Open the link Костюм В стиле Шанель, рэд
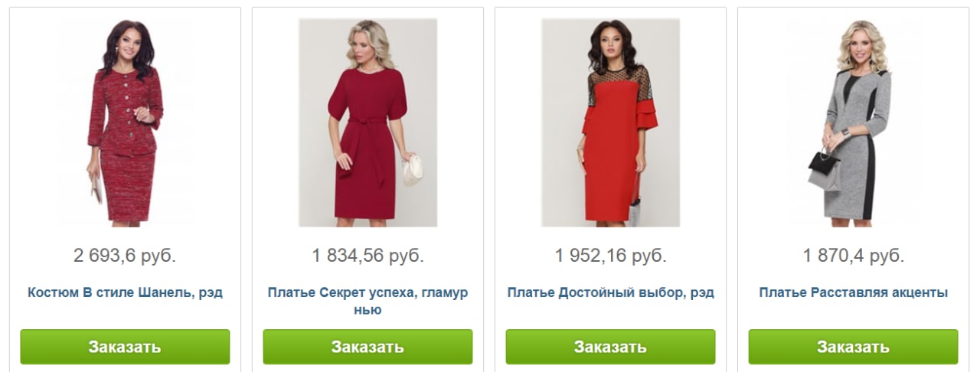The height and width of the screenshot is (372, 980). (x=125, y=292)
